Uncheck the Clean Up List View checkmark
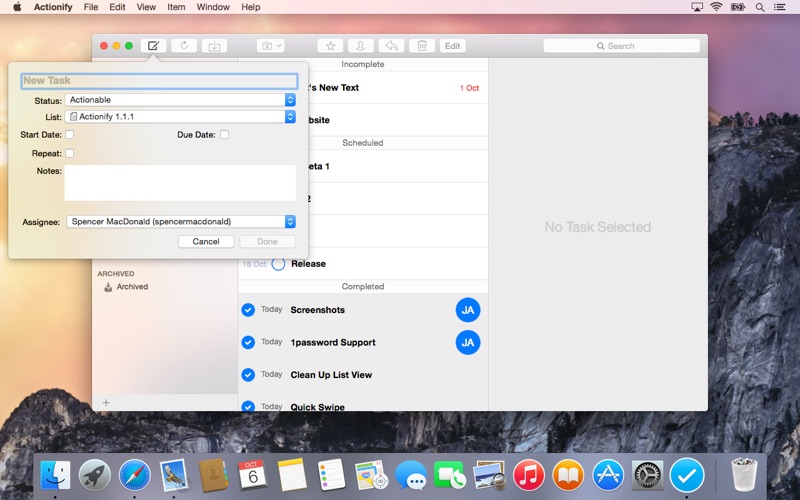This screenshot has height=500, width=800. [248, 375]
